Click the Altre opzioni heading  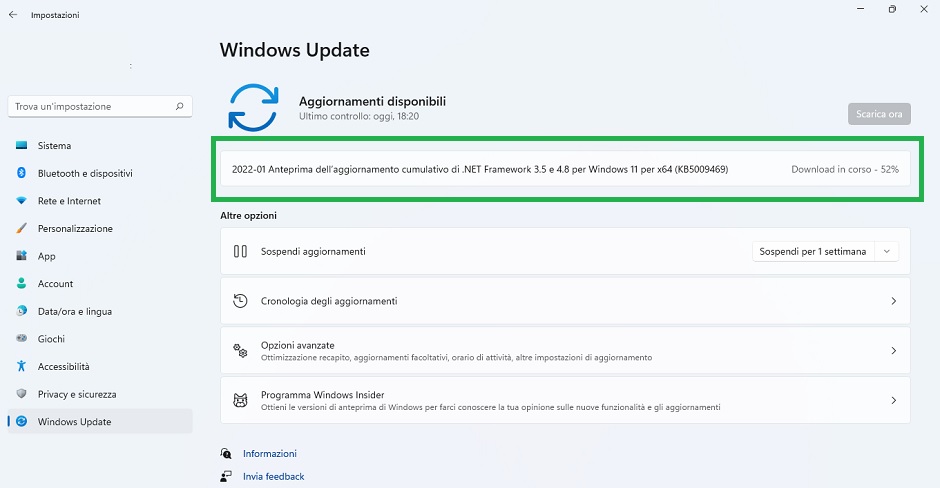click(248, 215)
